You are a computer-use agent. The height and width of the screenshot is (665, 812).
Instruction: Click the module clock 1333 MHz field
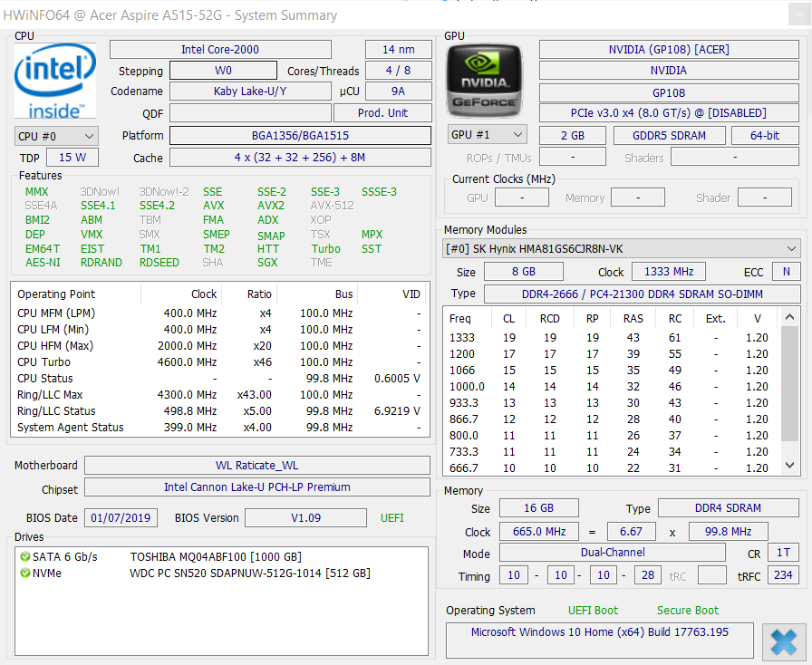coord(669,272)
